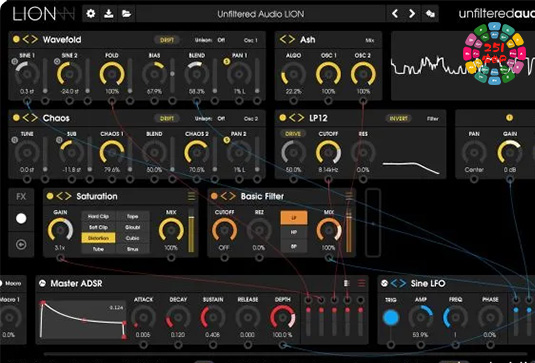Select Tube saturation mode
The width and height of the screenshot is (535, 363).
click(98, 249)
